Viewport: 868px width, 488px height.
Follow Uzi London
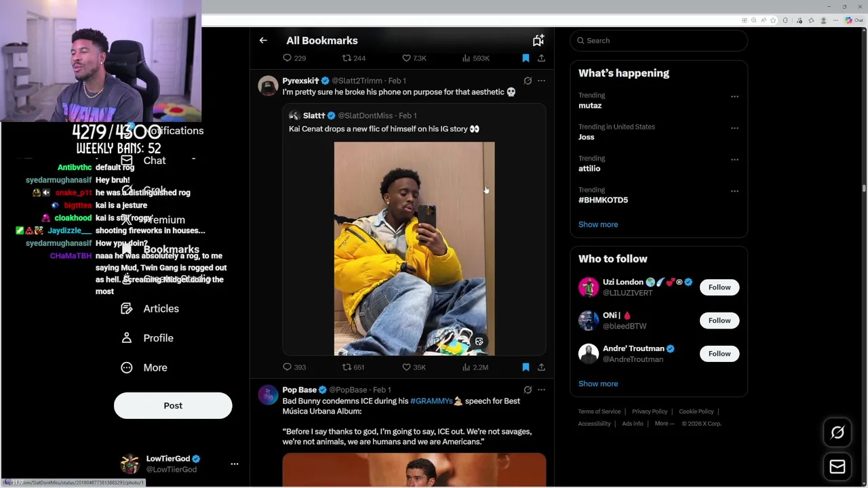click(719, 287)
